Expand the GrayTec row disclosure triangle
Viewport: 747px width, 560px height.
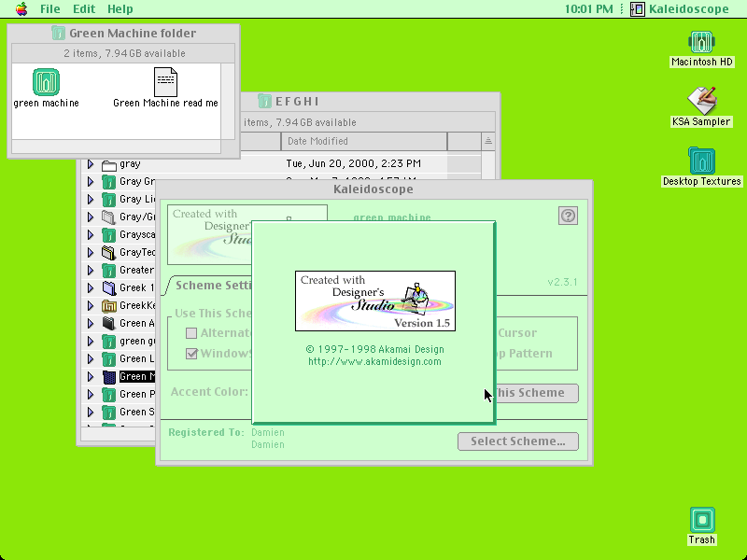(90, 252)
